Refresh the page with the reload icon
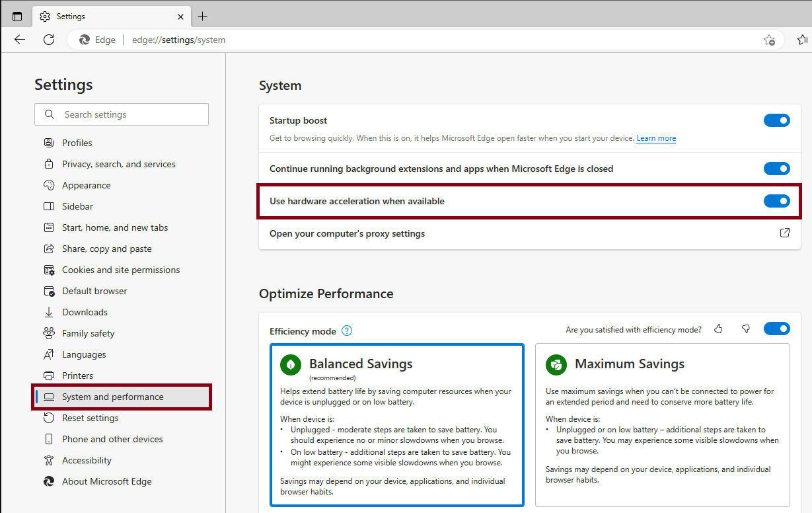812x513 pixels. coord(49,40)
